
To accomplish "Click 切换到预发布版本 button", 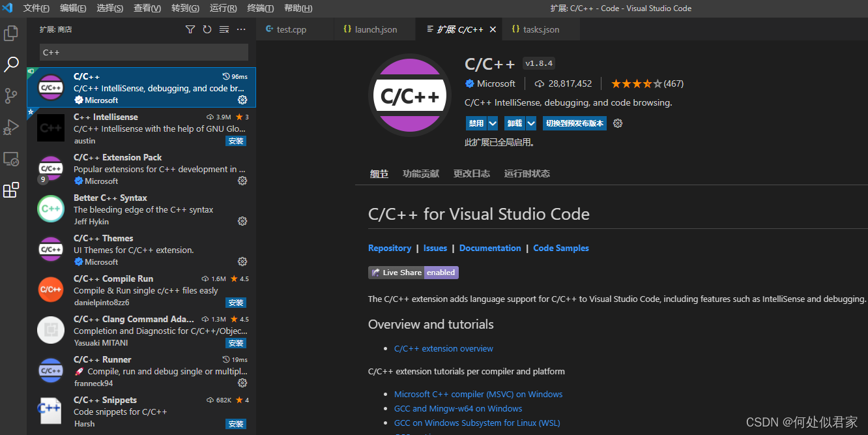I will coord(575,123).
